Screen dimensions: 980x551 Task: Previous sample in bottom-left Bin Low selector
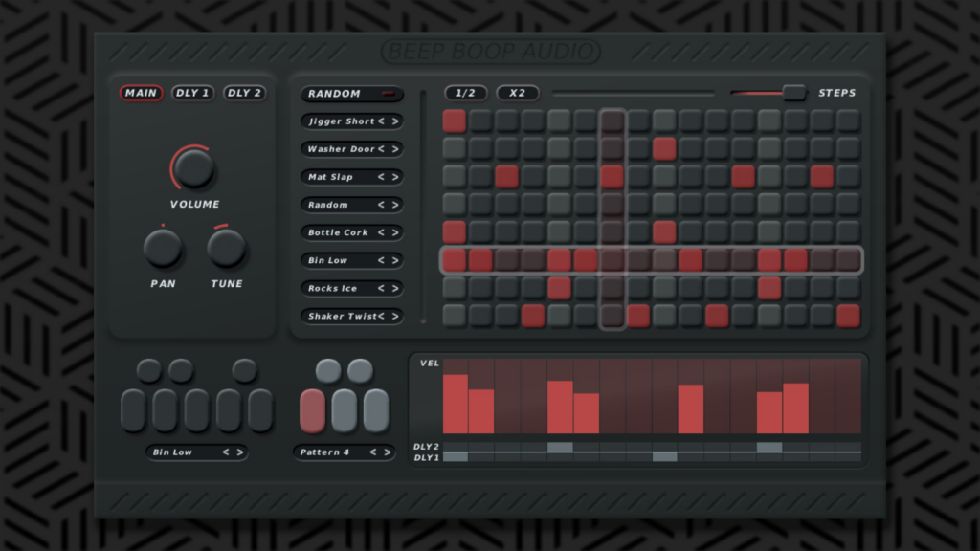coord(226,452)
